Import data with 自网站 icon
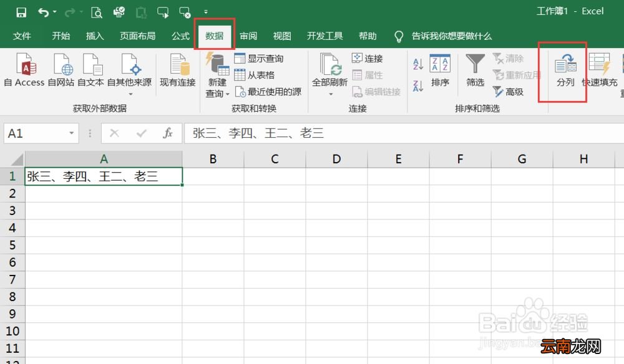This screenshot has width=624, height=364. click(x=61, y=70)
